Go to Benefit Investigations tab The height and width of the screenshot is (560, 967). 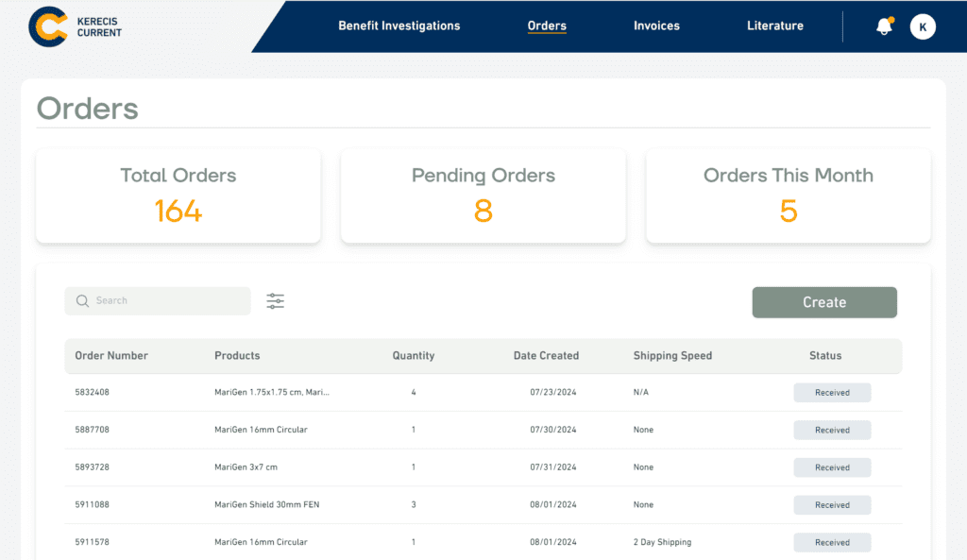[x=399, y=25]
